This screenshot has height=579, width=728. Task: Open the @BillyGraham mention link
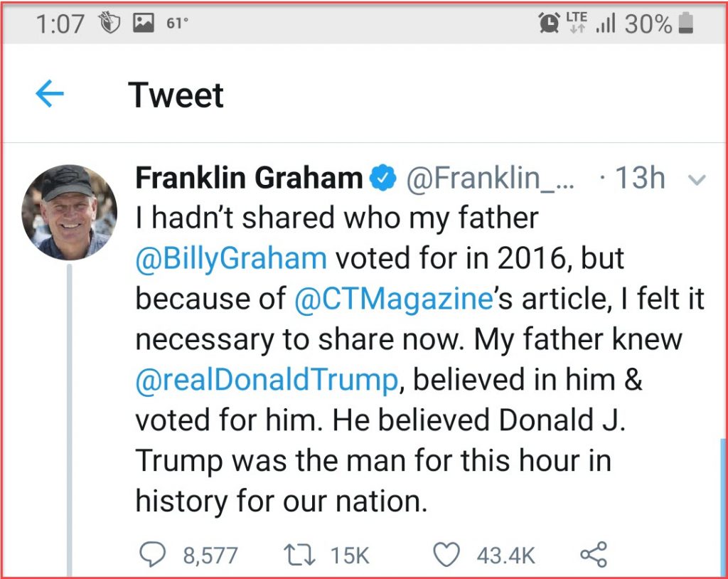click(x=231, y=258)
